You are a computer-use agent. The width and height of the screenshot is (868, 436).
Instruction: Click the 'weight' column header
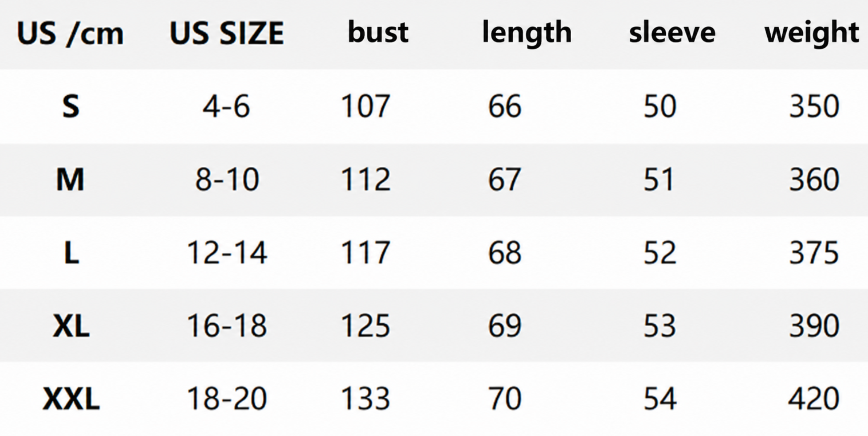pos(812,33)
